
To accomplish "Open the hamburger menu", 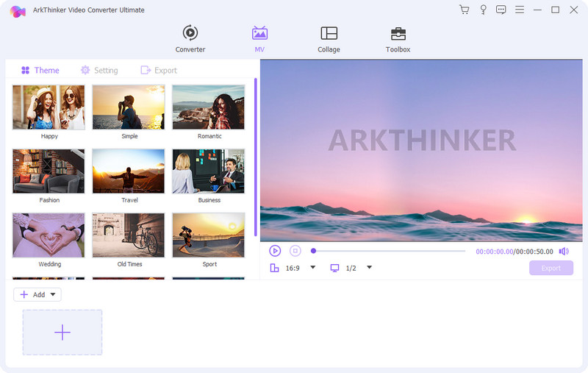I will (520, 10).
